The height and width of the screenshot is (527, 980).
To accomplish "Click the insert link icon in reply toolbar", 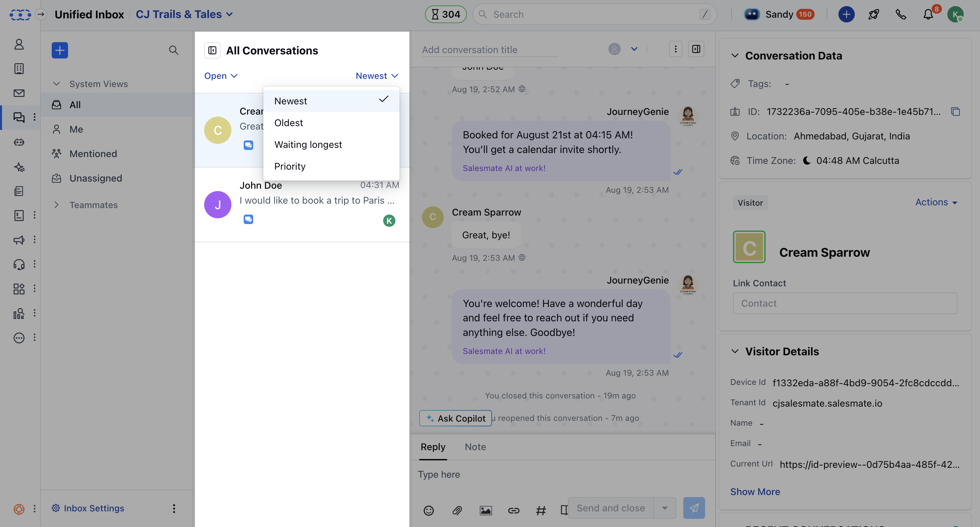I will [x=513, y=510].
